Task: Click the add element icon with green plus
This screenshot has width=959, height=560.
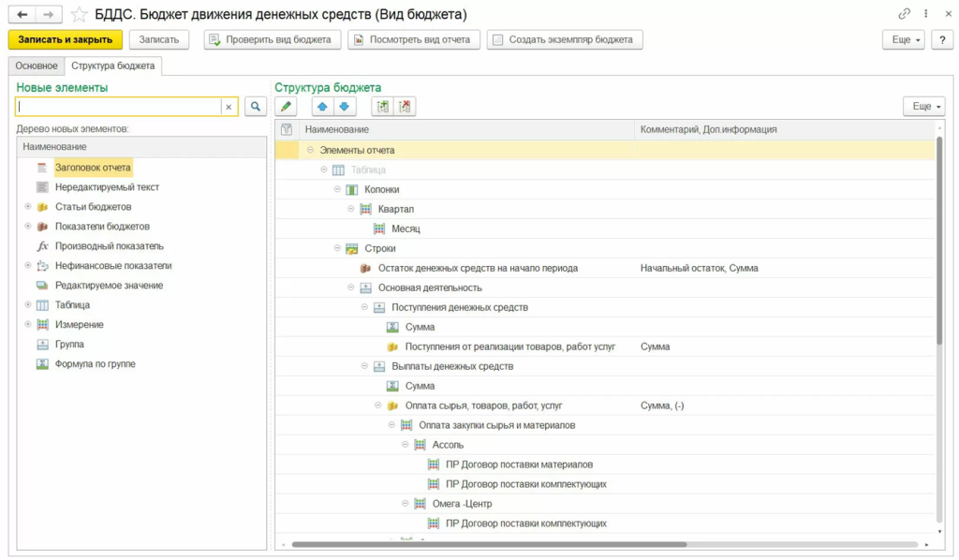Action: pos(382,107)
